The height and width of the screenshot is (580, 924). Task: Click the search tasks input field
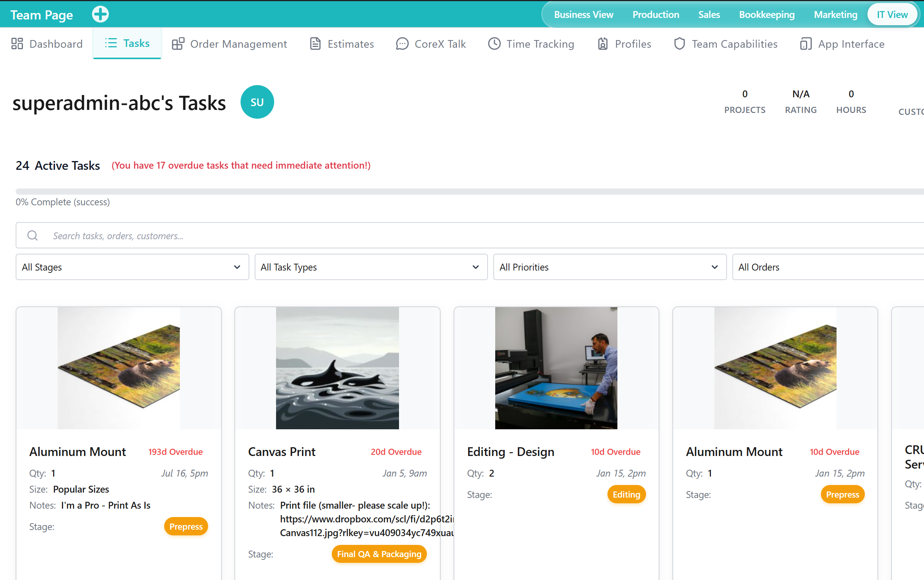tap(470, 235)
